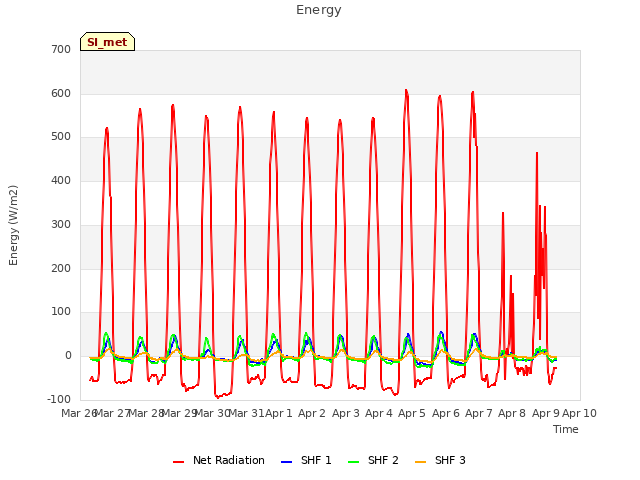
Task: Select the Net Radiation legend entry
Action: tap(219, 460)
